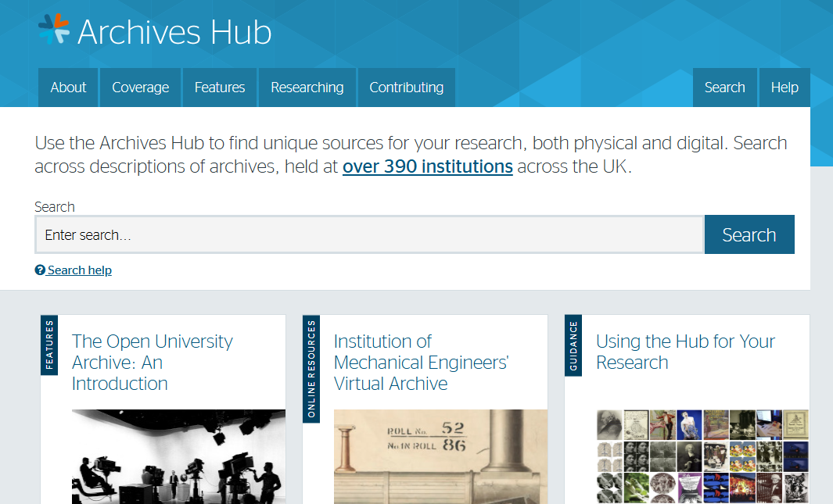Click the engineering drawing Roll No. 52 thumbnail
The image size is (833, 504).
pos(440,456)
